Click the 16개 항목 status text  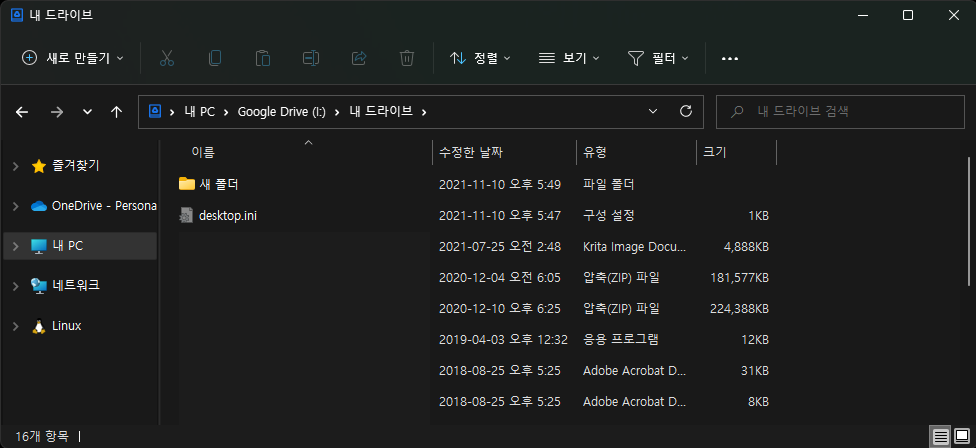click(42, 437)
